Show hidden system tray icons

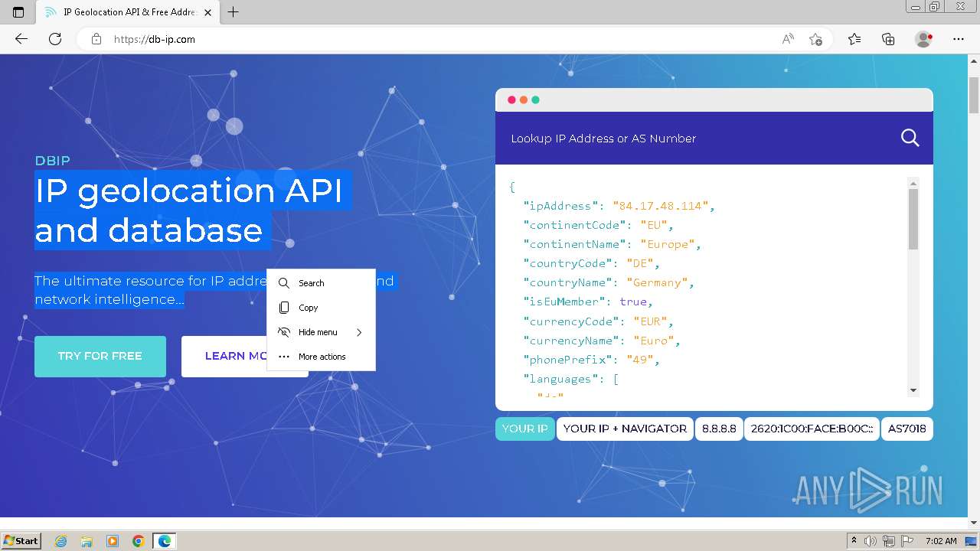click(854, 541)
